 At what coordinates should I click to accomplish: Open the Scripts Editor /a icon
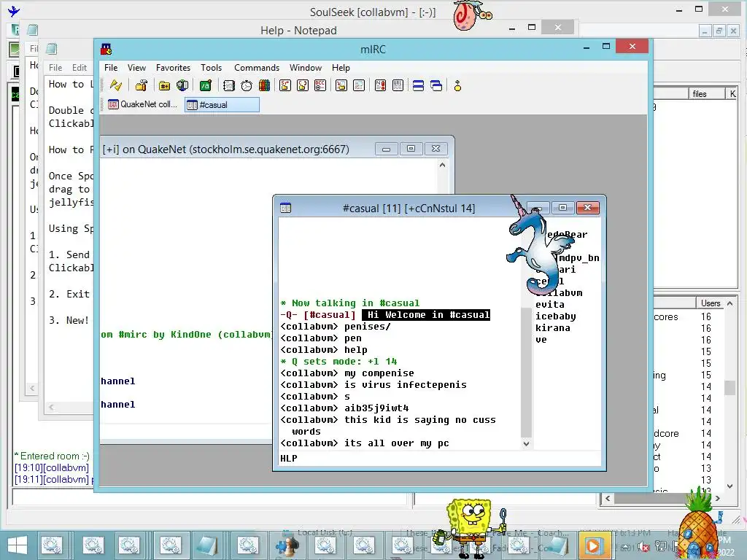coord(205,86)
